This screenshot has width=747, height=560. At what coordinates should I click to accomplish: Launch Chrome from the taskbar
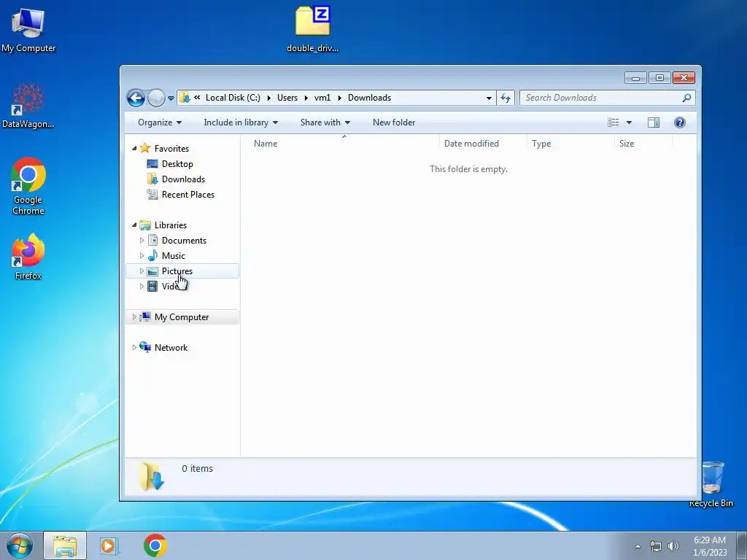click(x=155, y=545)
